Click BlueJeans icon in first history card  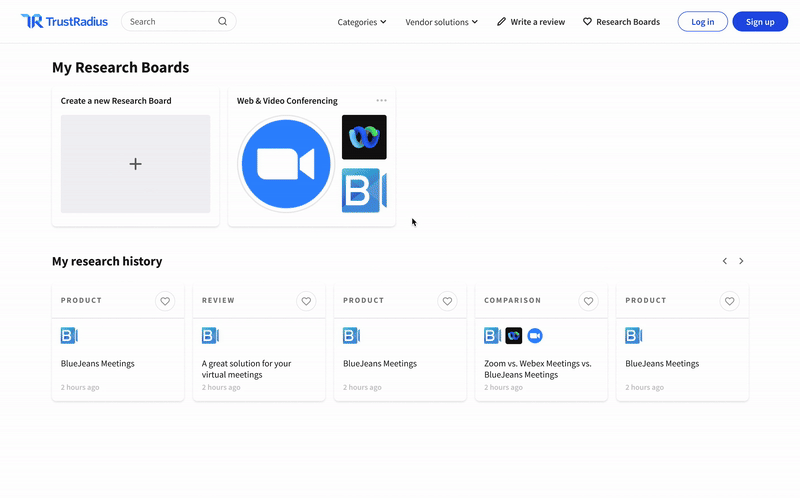tap(69, 336)
